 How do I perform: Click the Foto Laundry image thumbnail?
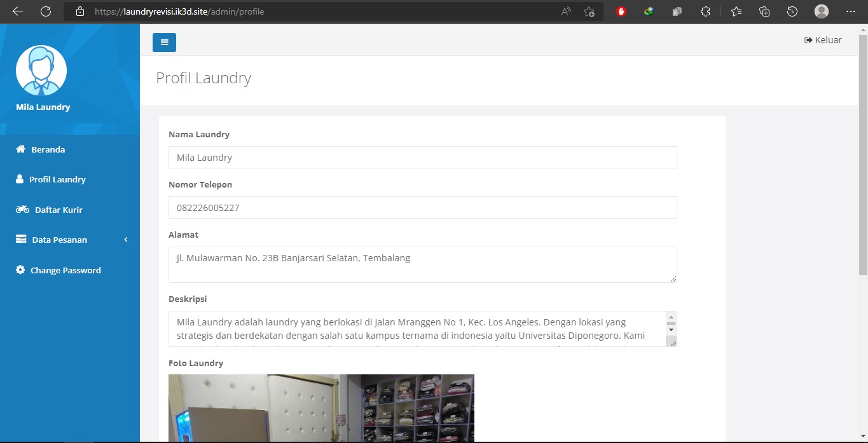pyautogui.click(x=321, y=407)
